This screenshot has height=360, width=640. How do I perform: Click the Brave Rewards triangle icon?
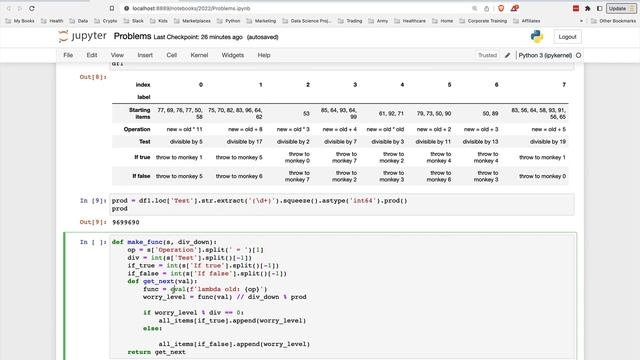pyautogui.click(x=514, y=8)
